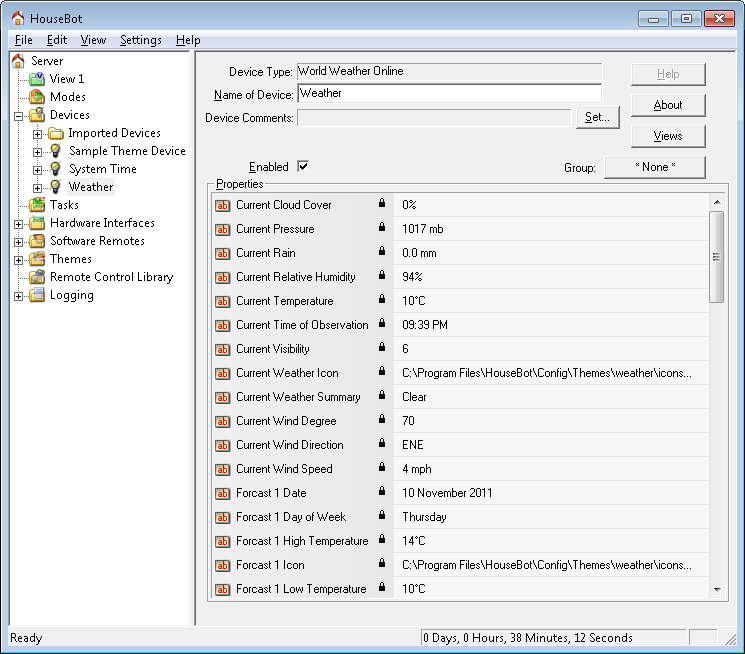
Task: Click the Tasks folder icon
Action: click(x=37, y=205)
